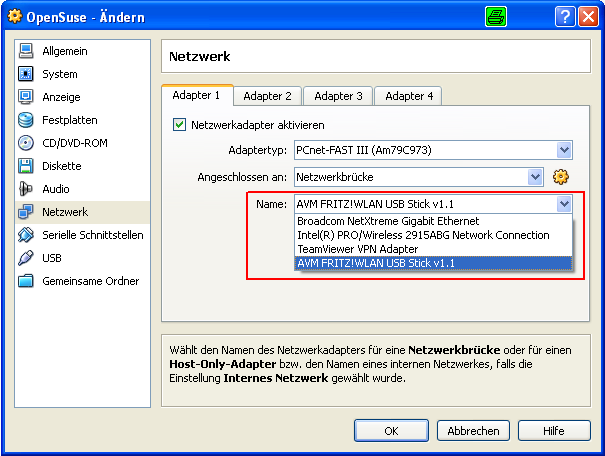Open Anzeige display settings icon
The height and width of the screenshot is (456, 605).
pos(27,97)
